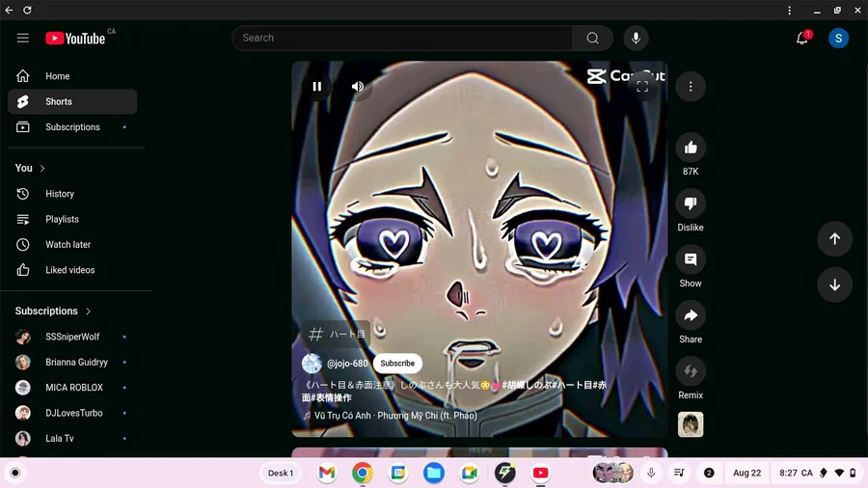Open SSSniperWolf channel
868x488 pixels.
pos(72,337)
